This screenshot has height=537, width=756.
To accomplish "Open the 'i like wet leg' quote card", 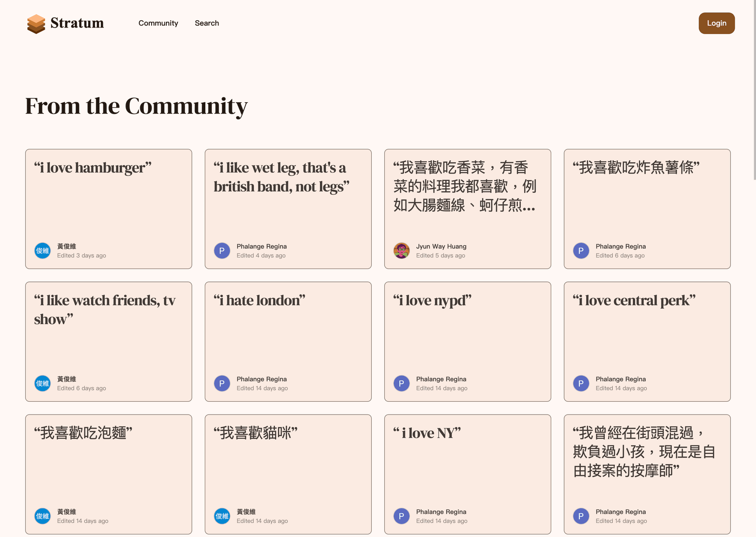I will click(x=288, y=209).
